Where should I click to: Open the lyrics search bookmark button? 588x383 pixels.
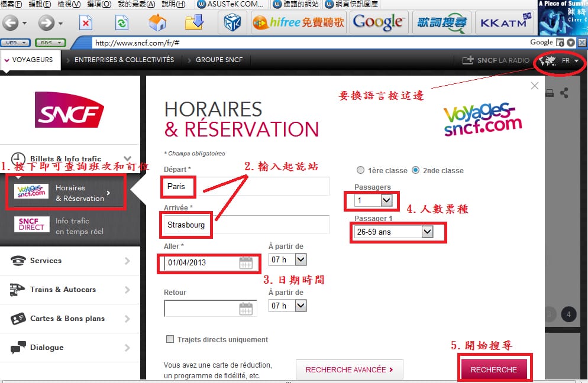442,23
